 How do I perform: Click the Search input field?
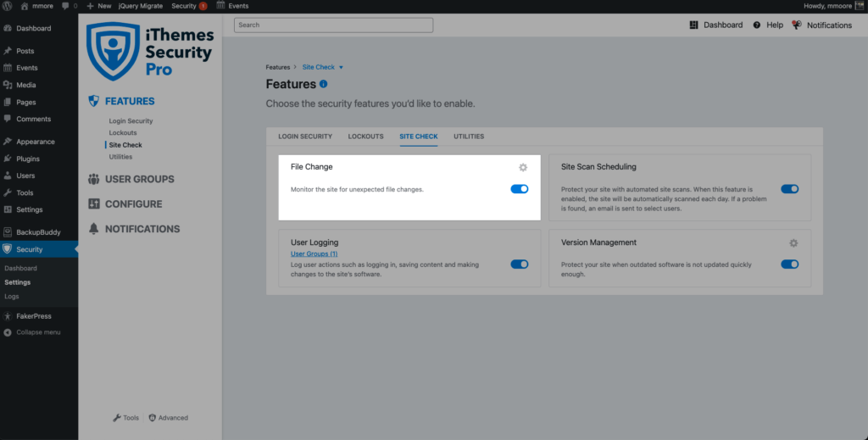point(333,25)
